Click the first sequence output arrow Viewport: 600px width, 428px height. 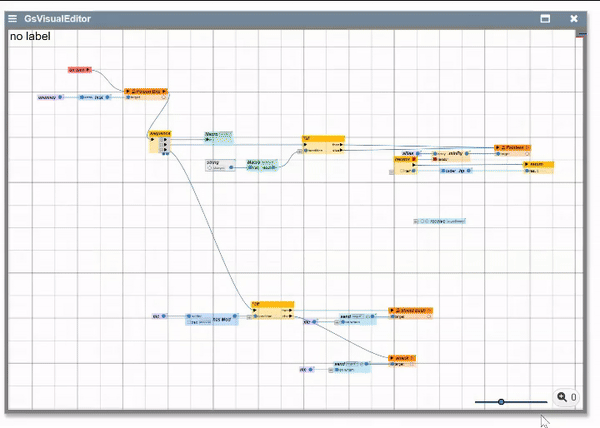pos(164,141)
